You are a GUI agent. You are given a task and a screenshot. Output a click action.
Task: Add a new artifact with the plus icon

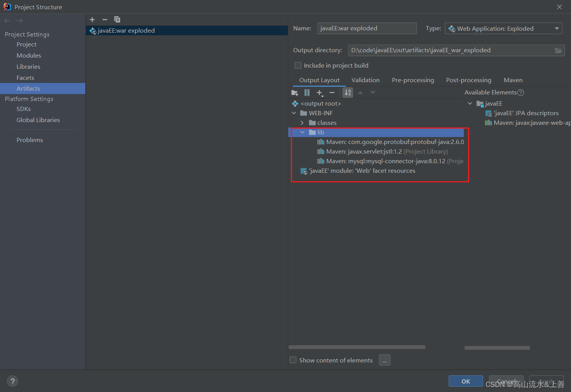click(x=92, y=20)
